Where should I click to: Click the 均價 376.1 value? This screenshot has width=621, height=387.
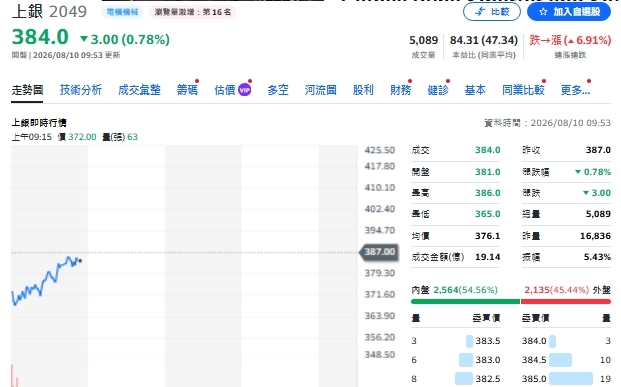click(488, 236)
